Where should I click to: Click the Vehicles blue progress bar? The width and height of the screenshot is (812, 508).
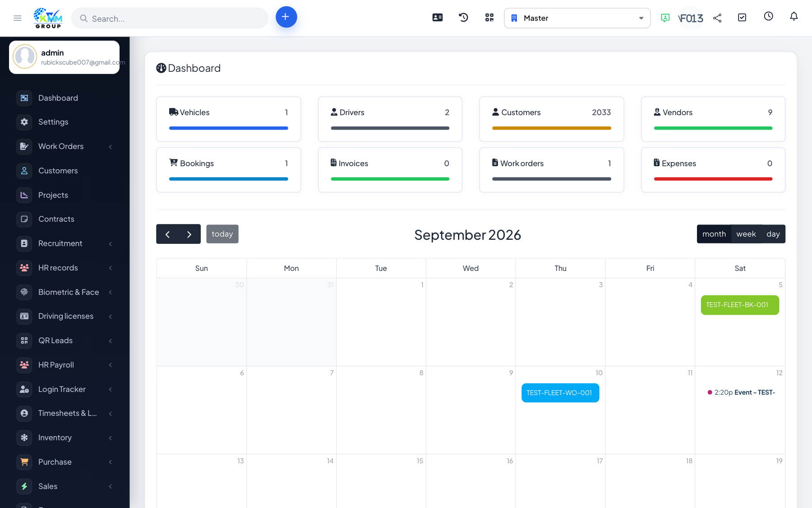[x=229, y=128]
